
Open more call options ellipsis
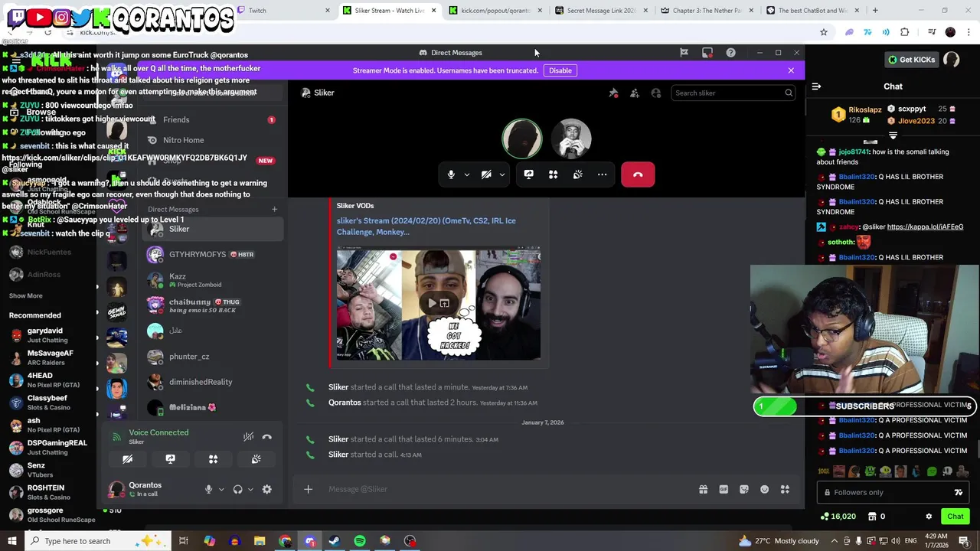[603, 174]
